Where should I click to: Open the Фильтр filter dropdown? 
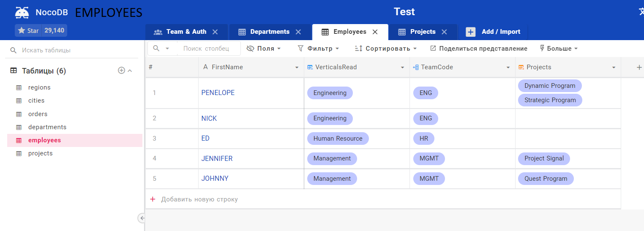tap(318, 49)
